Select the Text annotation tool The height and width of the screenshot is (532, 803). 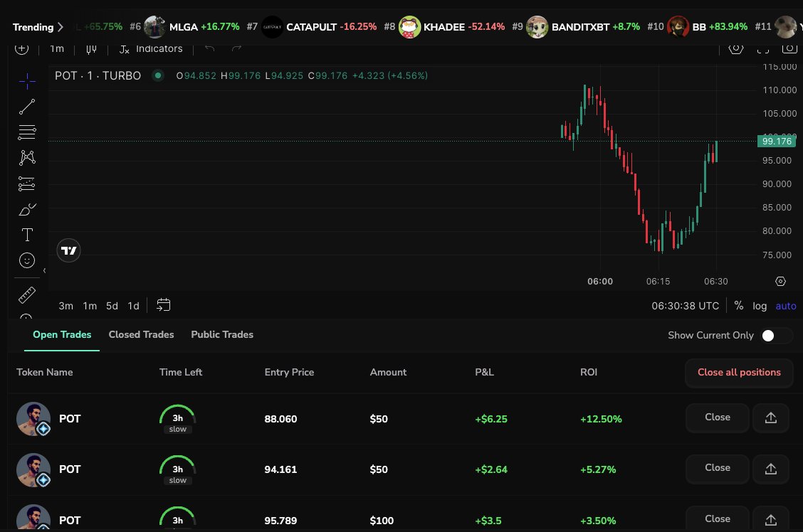coord(27,235)
